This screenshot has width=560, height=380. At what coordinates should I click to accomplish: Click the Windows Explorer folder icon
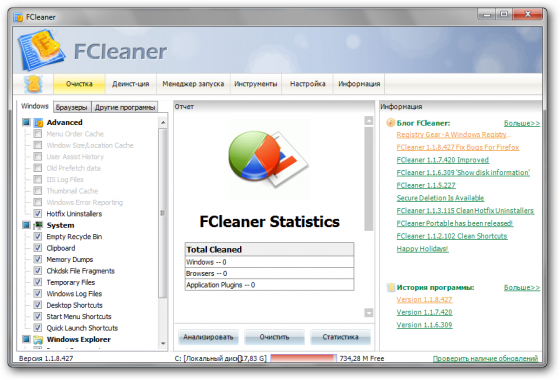pos(38,339)
